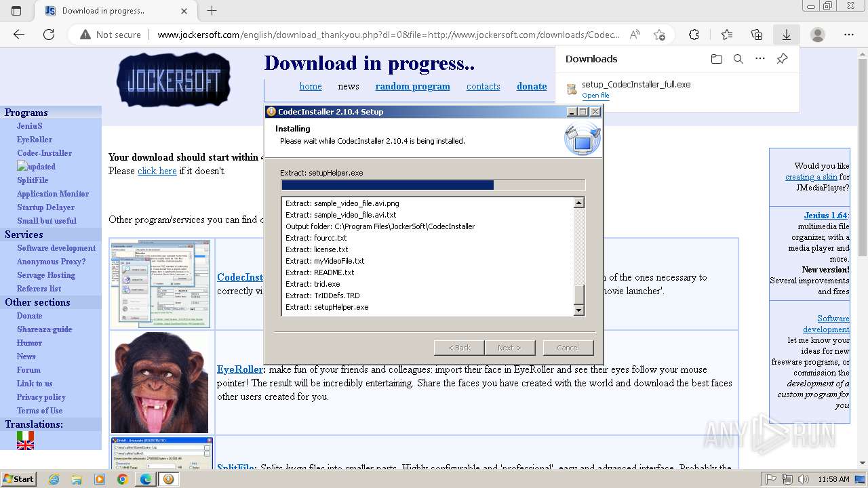Open the donate navigation link

pyautogui.click(x=532, y=86)
